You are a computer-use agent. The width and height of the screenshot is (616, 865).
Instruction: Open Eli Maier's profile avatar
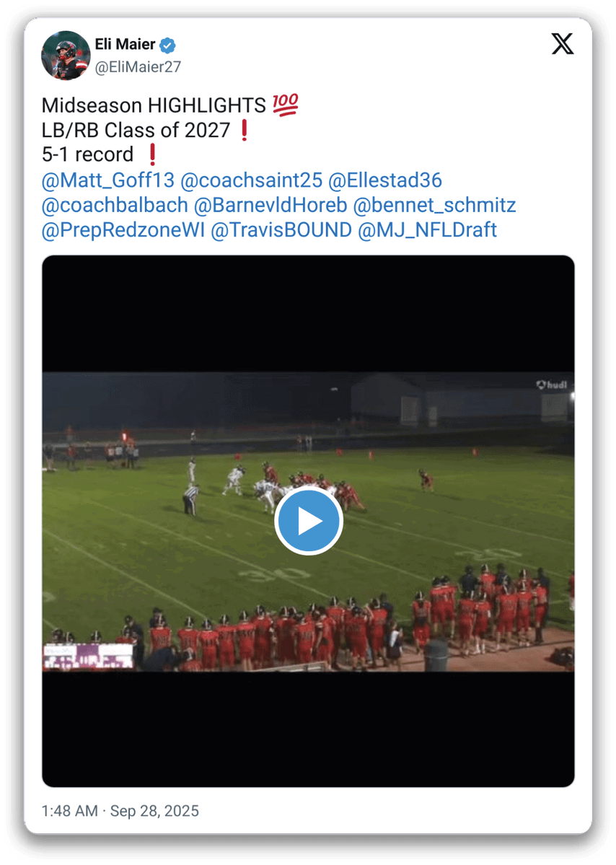click(x=66, y=55)
